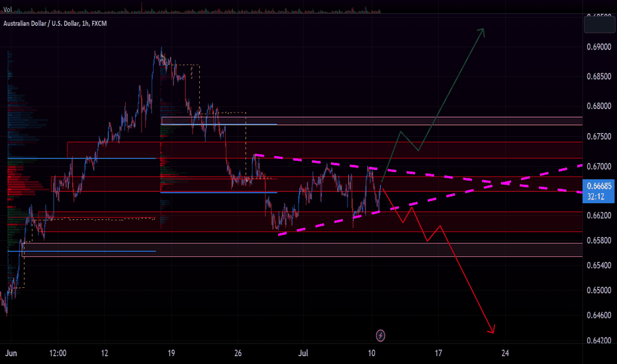
Task: Click the Jul date label on time axis
Action: [303, 353]
